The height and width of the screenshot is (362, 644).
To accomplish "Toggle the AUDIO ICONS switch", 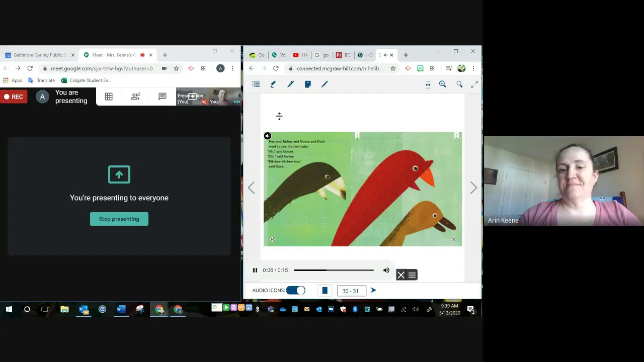I will pyautogui.click(x=295, y=291).
